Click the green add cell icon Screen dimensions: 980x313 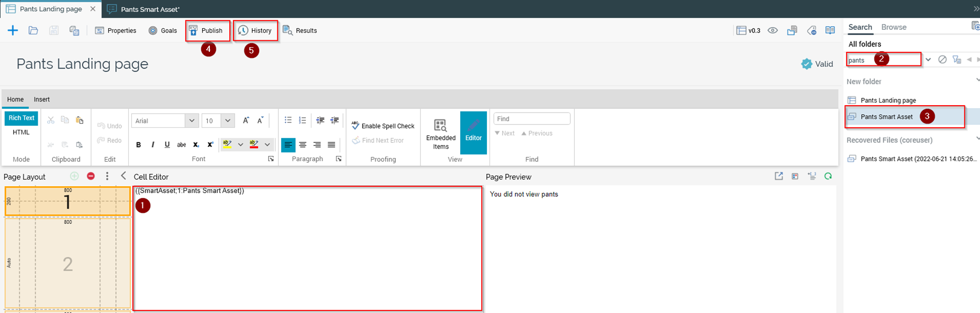click(x=74, y=176)
